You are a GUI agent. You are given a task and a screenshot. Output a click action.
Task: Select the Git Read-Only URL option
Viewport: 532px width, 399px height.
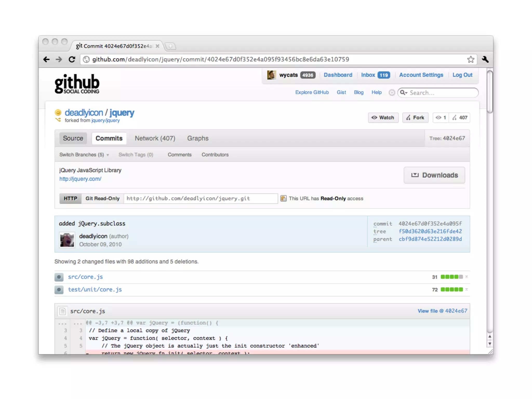[102, 198]
